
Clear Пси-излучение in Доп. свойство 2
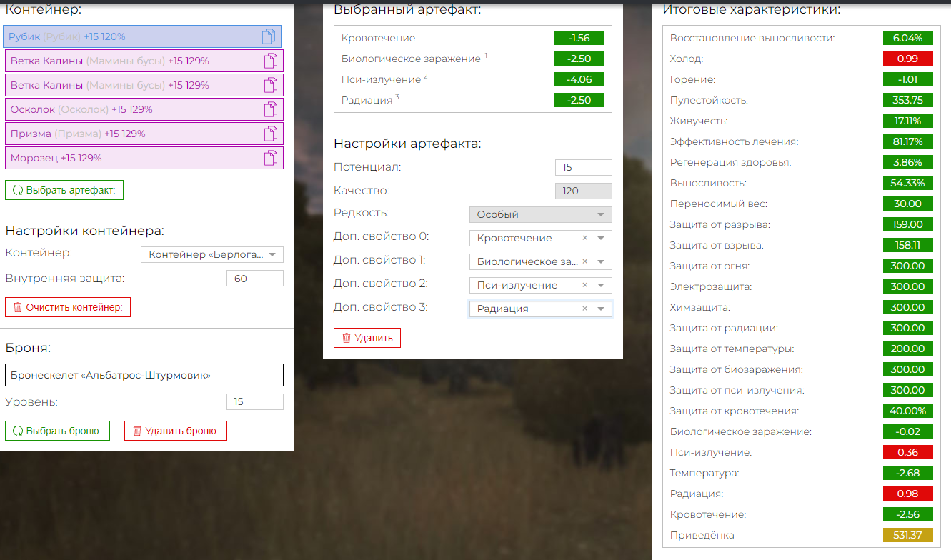click(x=585, y=285)
